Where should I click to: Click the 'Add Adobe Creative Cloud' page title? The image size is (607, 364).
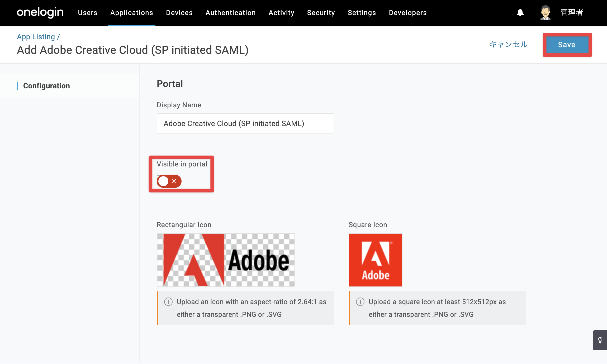pos(133,50)
